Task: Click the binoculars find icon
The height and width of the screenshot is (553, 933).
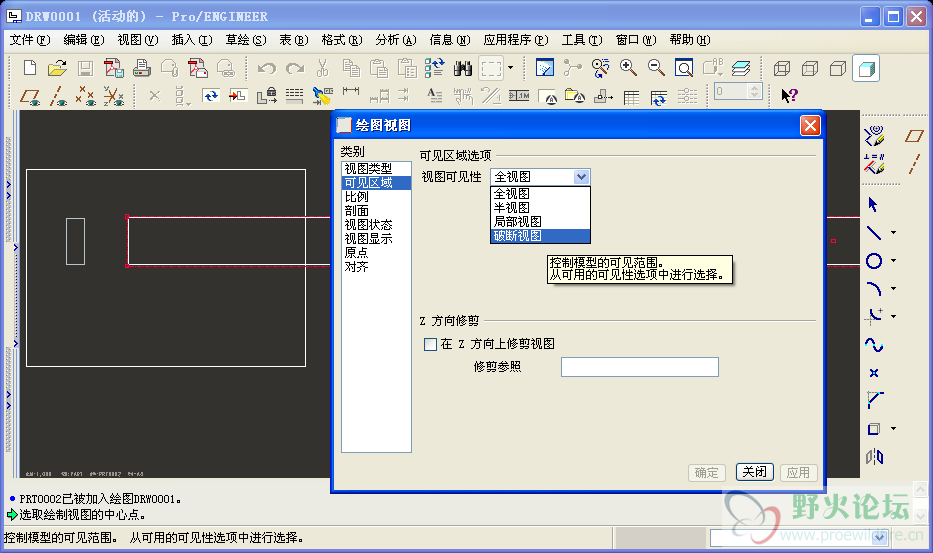Action: (x=462, y=68)
